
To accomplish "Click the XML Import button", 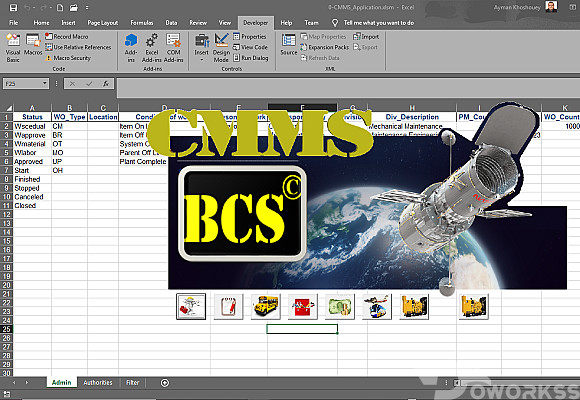I will (x=366, y=36).
